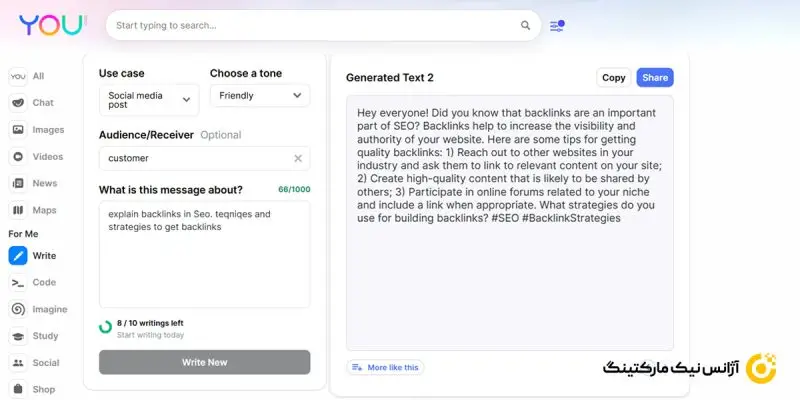
Task: Expand the Use case dropdown
Action: 148,98
